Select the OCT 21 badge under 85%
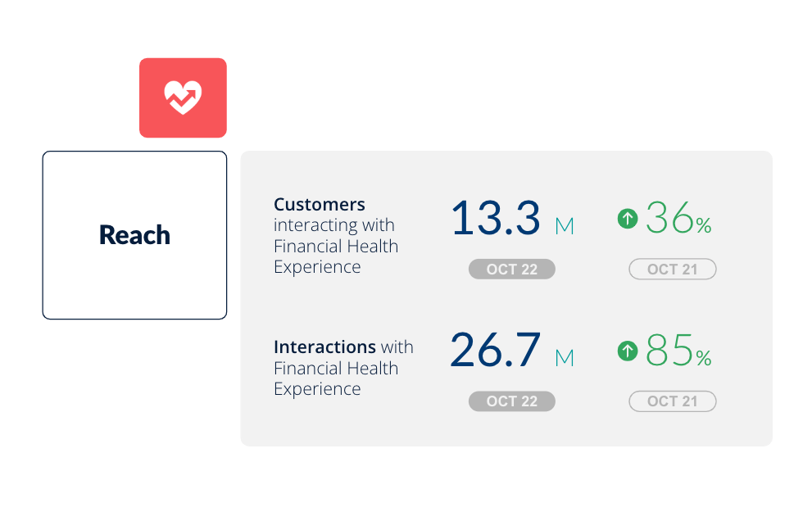This screenshot has height=512, width=812. (x=673, y=401)
